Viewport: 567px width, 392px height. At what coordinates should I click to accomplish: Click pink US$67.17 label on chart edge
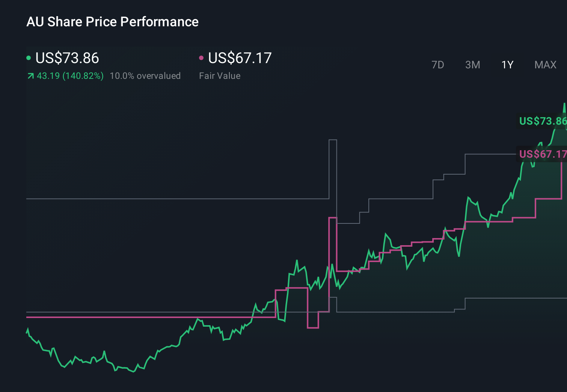pos(542,154)
